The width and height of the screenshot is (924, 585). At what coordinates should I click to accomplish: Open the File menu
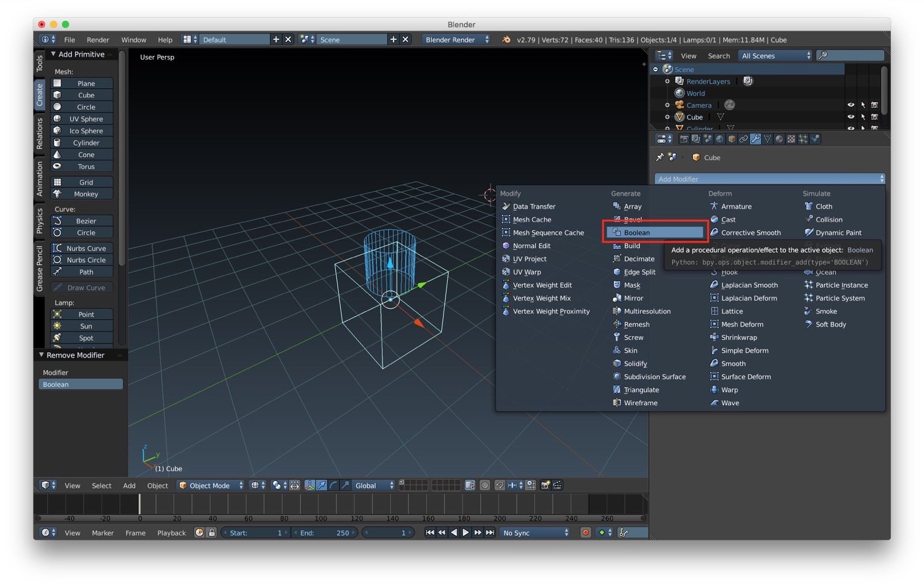point(70,39)
